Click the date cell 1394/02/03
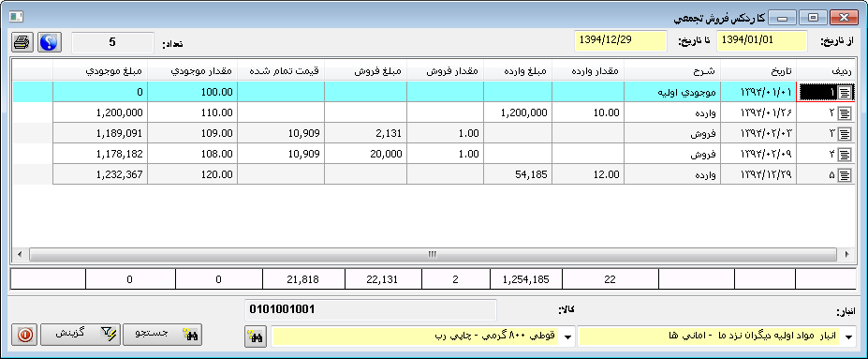The image size is (868, 359). [x=758, y=133]
